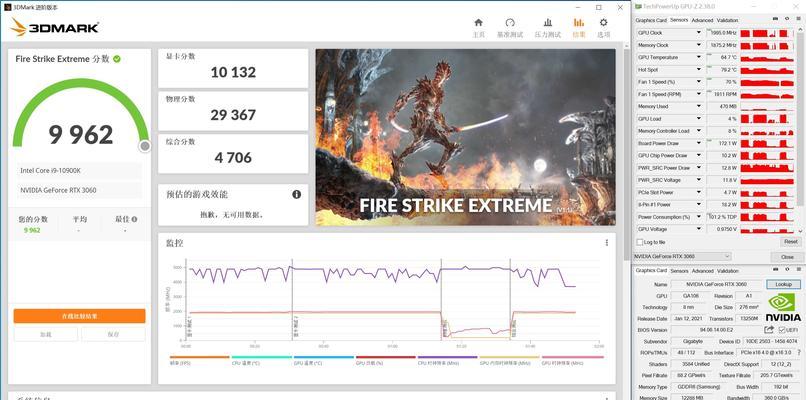Switch to Graphics Card tab in upper GPU-Z
Viewport: 806px width, 400px height.
tap(651, 20)
